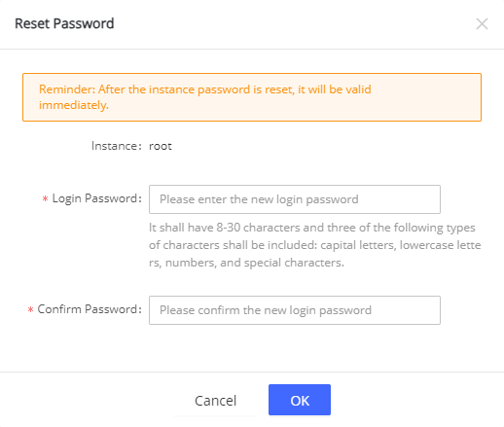504x427 pixels.
Task: Click the Reset Password dialog title
Action: [64, 23]
